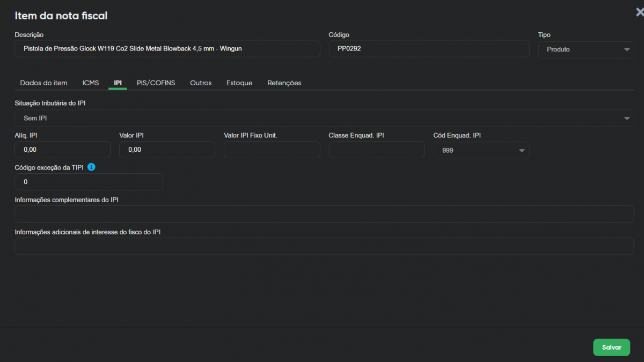Focus the Código field with PP0292

tap(428, 49)
